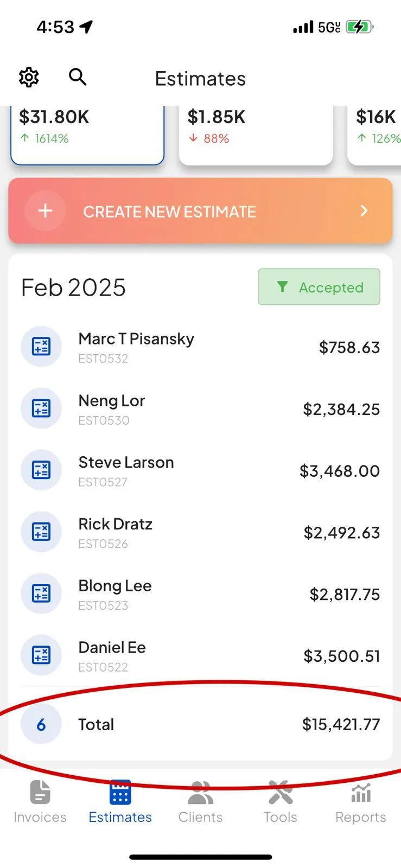Click Steve Larson's estimate calculator icon

tap(41, 470)
